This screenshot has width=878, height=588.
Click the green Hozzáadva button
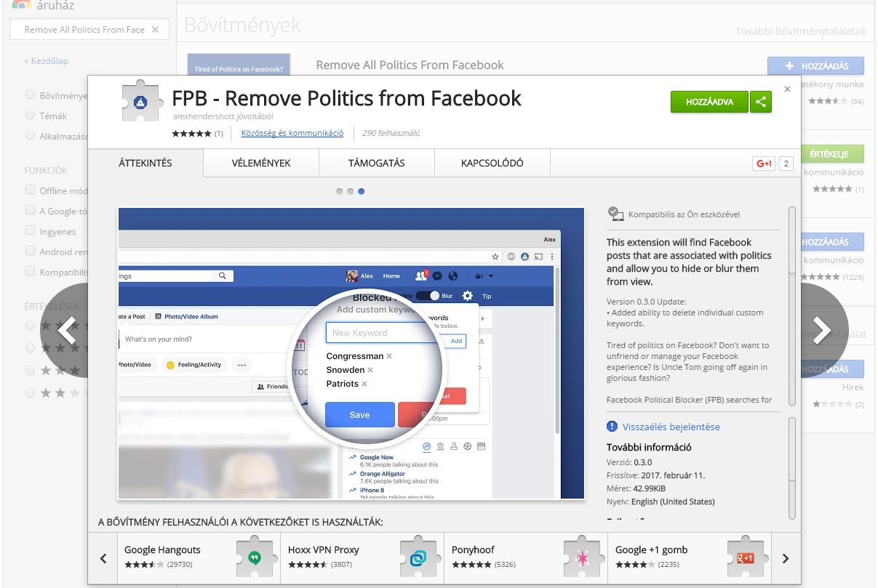[x=709, y=102]
